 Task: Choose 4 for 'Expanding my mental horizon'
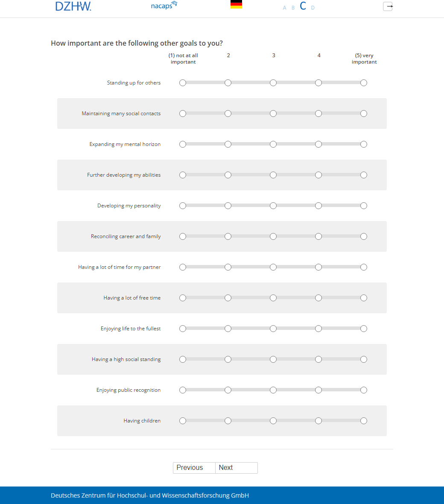tap(318, 144)
